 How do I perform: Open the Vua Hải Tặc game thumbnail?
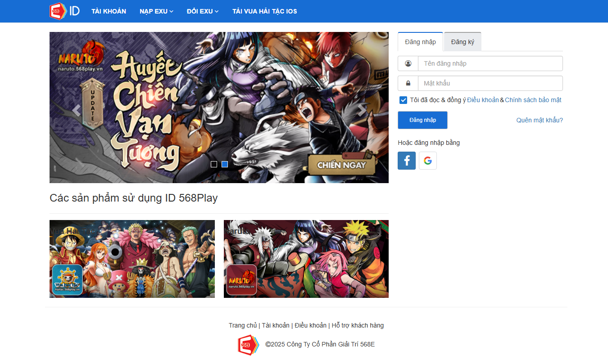[132, 259]
